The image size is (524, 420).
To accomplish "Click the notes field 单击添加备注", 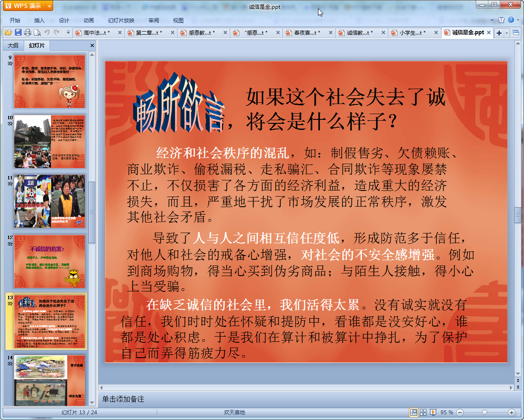I will click(x=123, y=399).
